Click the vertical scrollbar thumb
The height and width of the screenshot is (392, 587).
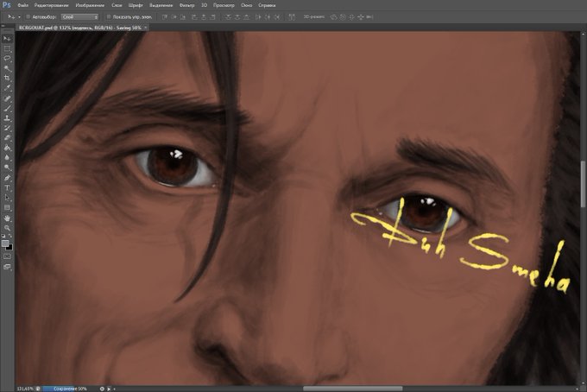click(584, 183)
